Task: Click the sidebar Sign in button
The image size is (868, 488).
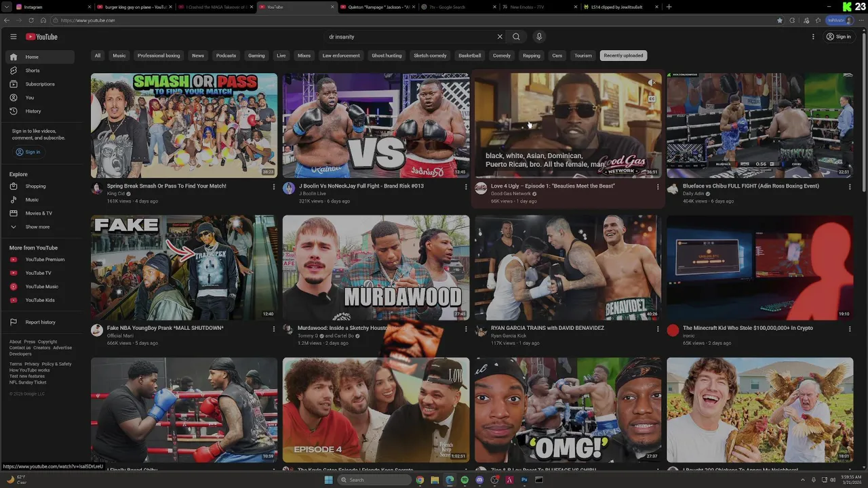Action: tap(28, 152)
